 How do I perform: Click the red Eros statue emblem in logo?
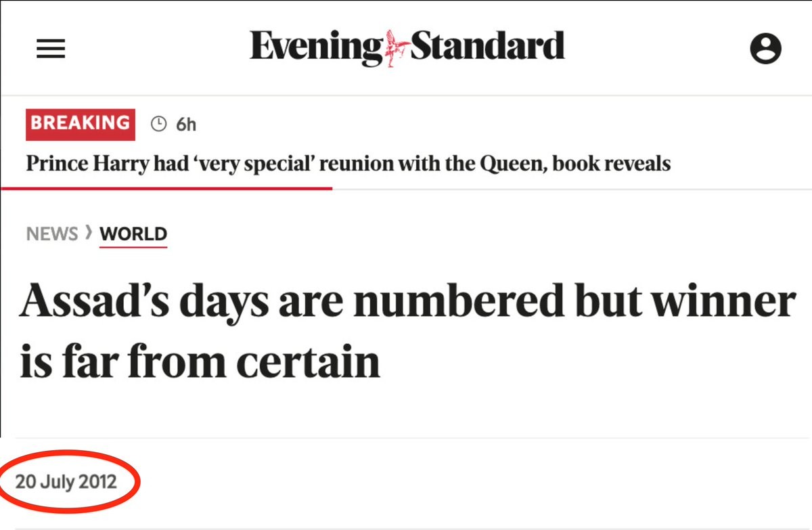397,47
